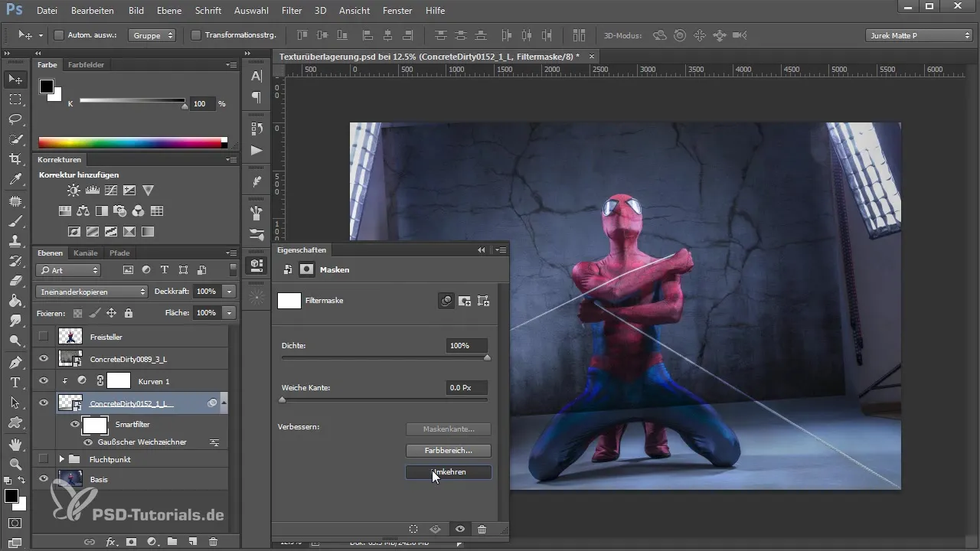The width and height of the screenshot is (980, 551).
Task: Open the Datei menu
Action: click(47, 11)
